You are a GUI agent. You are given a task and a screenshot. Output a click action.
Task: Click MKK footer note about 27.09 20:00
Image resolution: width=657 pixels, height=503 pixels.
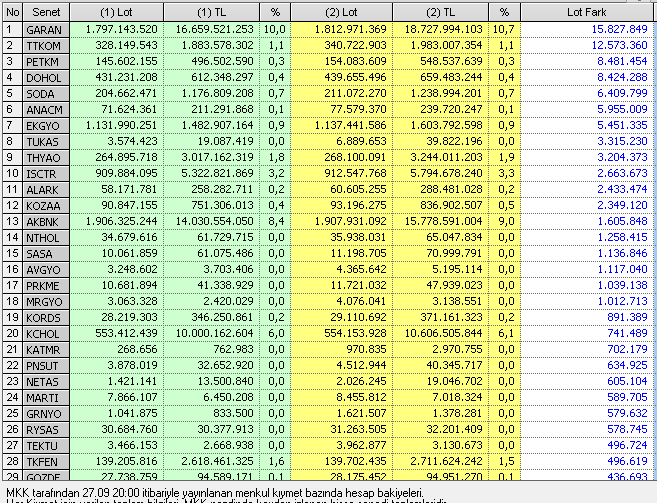point(215,492)
